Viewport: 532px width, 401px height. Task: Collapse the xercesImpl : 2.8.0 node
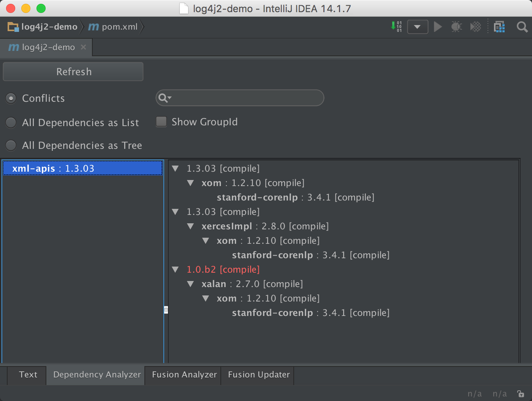(x=190, y=226)
